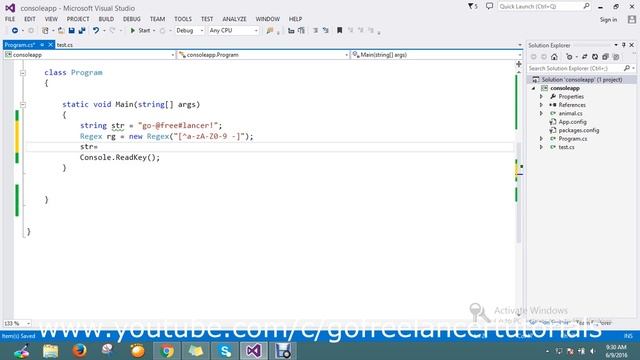Open the VIEW menu
The height and width of the screenshot is (360, 640).
point(51,19)
